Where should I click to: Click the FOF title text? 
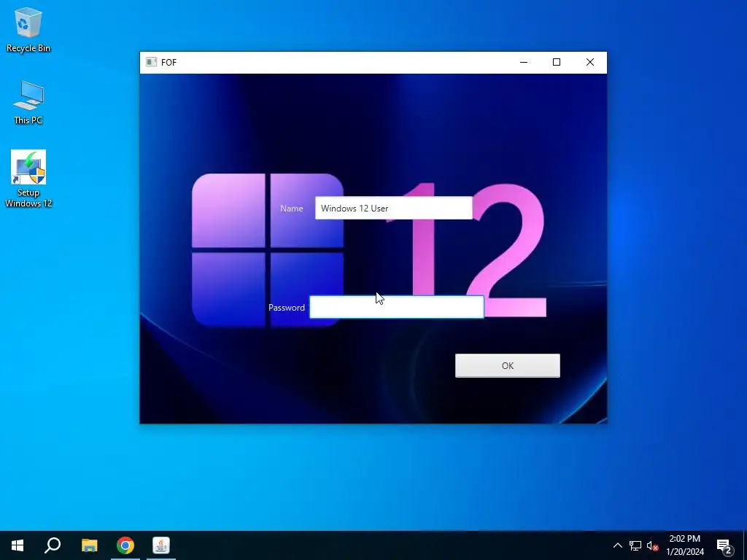pos(169,63)
